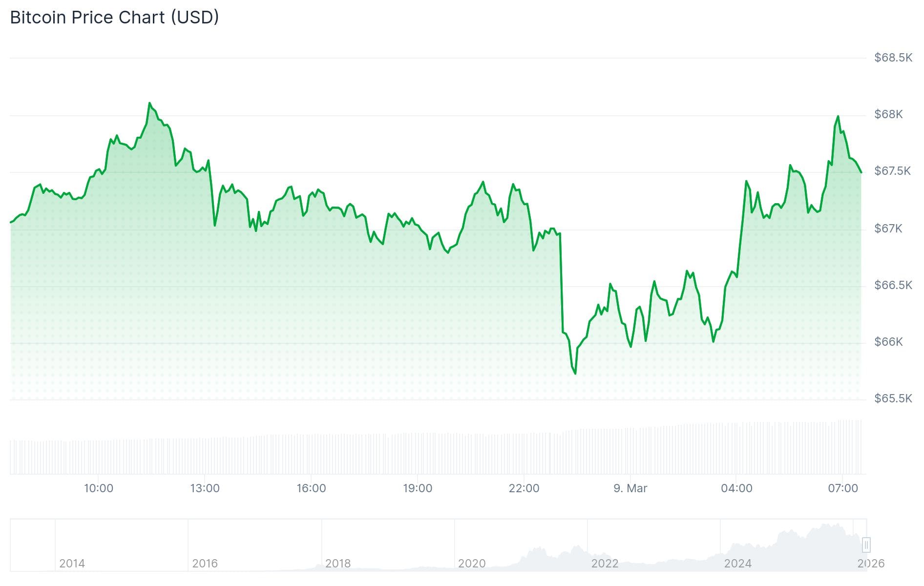924x586 pixels.
Task: Click the 2014 label in the navigator
Action: tap(72, 564)
